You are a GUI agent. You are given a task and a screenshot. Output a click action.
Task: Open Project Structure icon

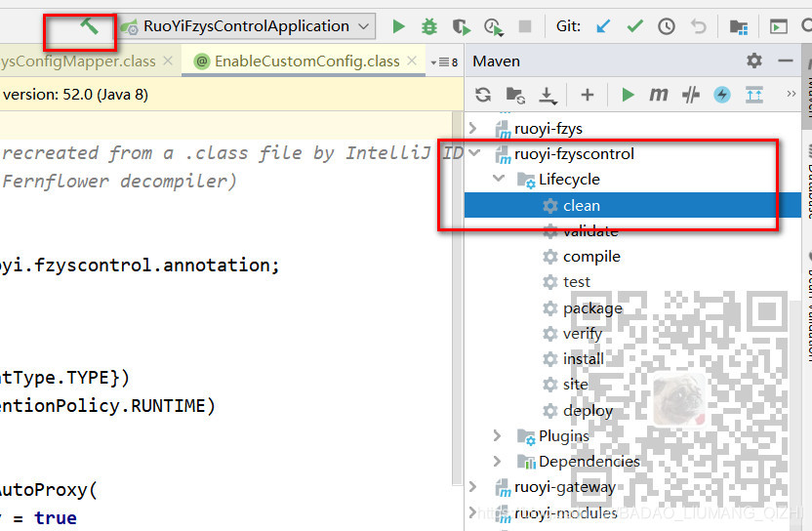point(739,27)
